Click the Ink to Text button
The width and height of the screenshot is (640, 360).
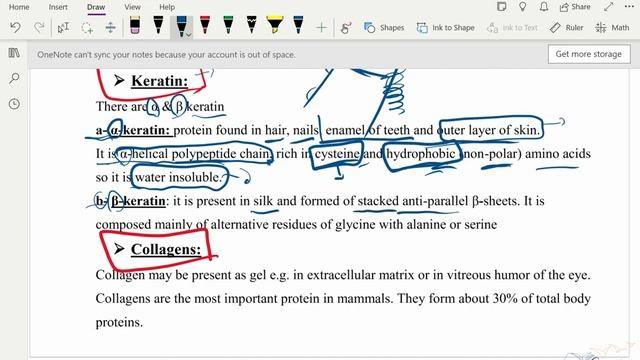coord(512,28)
